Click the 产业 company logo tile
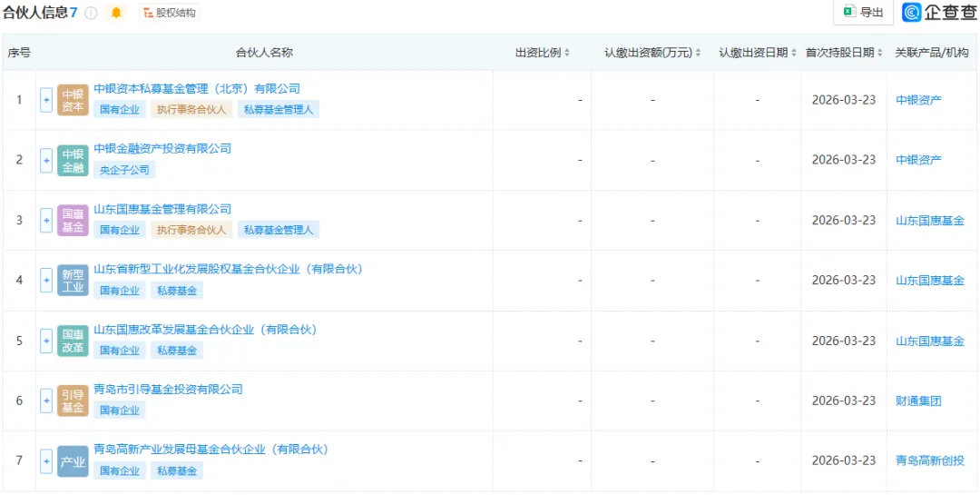Image resolution: width=980 pixels, height=495 pixels. point(73,461)
